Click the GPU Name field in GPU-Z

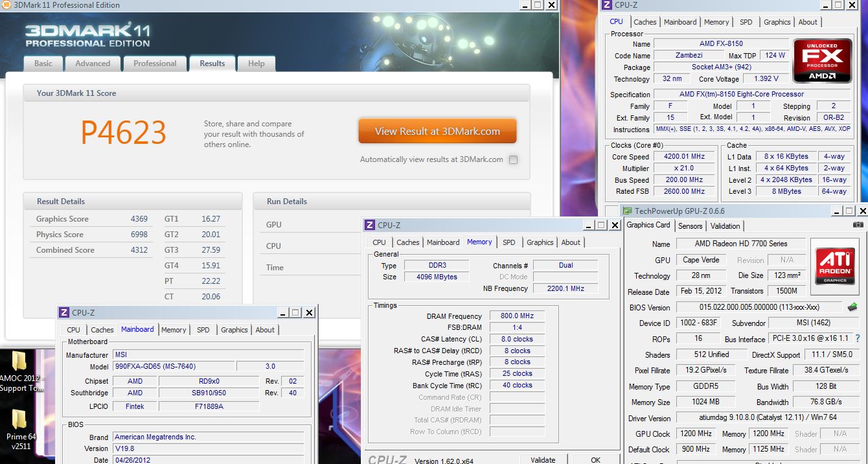coord(741,244)
